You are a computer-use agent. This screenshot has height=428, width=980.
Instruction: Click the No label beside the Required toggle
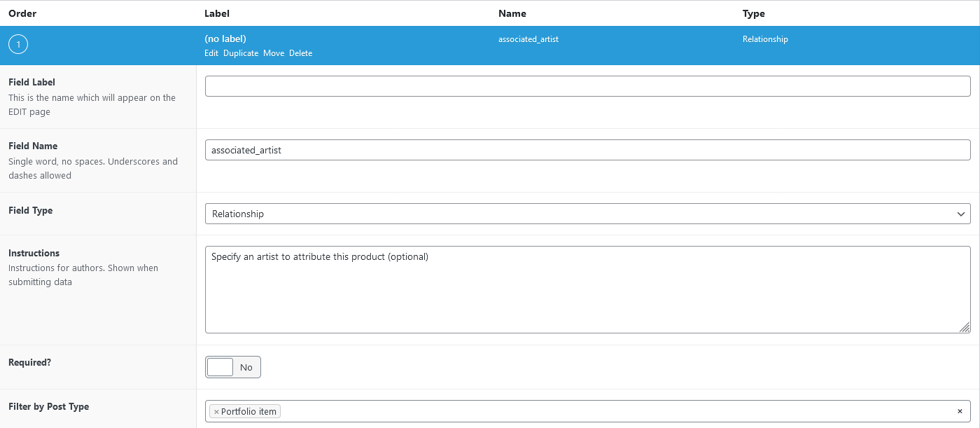(246, 366)
